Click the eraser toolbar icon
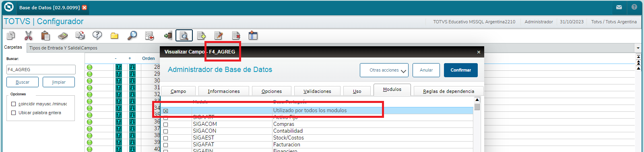 point(63,36)
